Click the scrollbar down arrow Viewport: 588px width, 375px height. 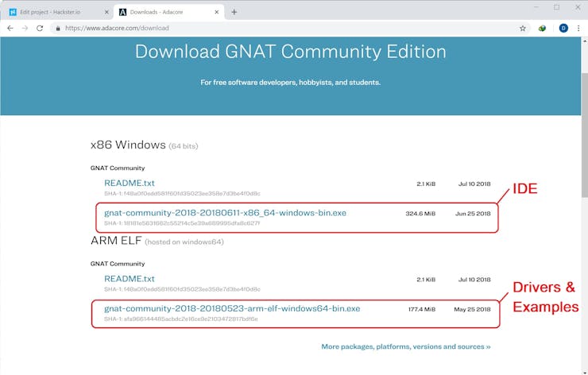pos(584,373)
